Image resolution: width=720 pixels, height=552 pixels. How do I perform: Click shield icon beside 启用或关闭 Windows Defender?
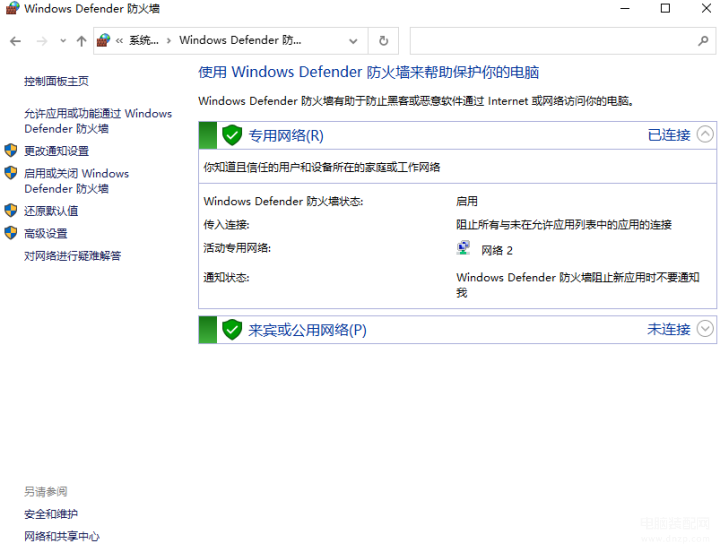[x=11, y=173]
